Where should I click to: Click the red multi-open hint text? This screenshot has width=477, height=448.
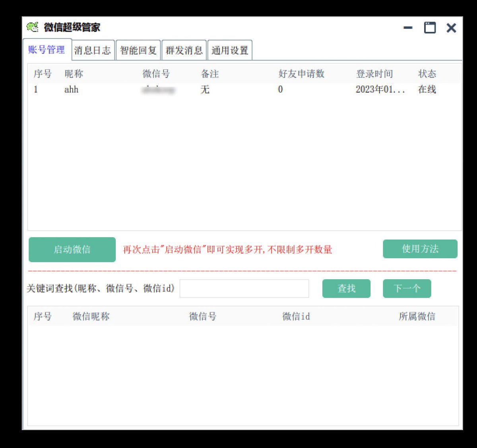(x=227, y=249)
